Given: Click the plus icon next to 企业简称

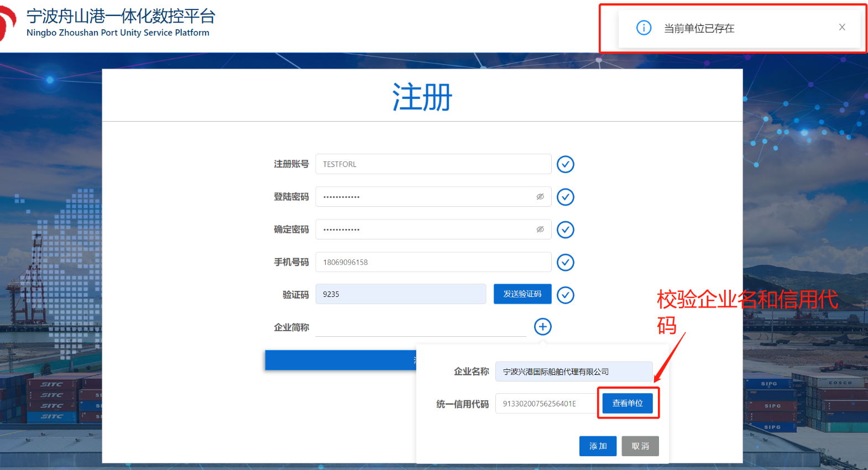Looking at the screenshot, I should (x=542, y=327).
